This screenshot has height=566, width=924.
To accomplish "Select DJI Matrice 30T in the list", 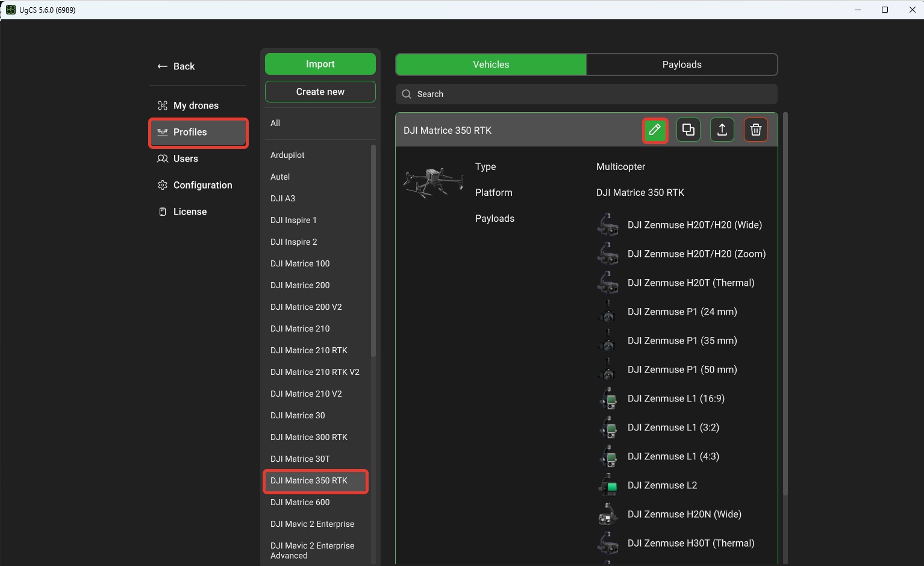I will pos(318,459).
